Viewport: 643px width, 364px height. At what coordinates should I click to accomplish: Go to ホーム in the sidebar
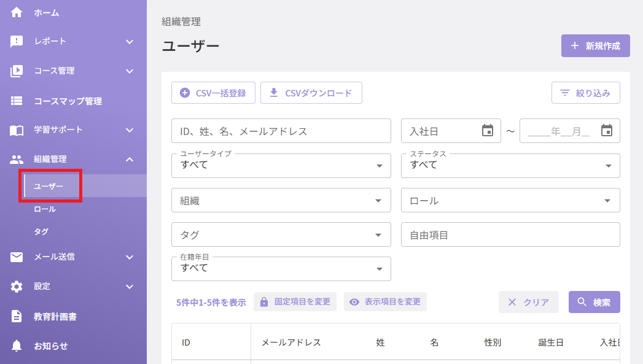[x=46, y=13]
